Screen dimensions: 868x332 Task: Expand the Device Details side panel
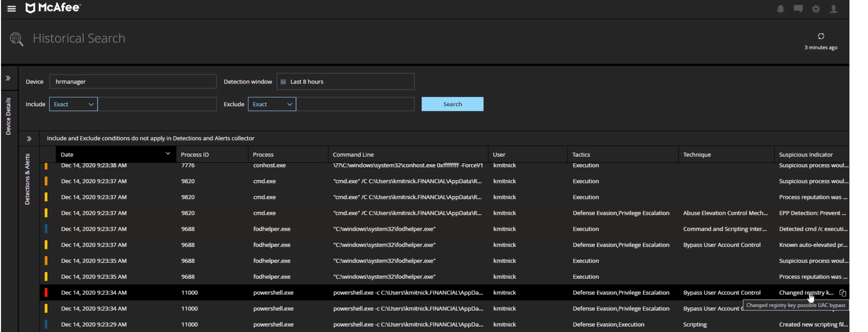(x=8, y=78)
